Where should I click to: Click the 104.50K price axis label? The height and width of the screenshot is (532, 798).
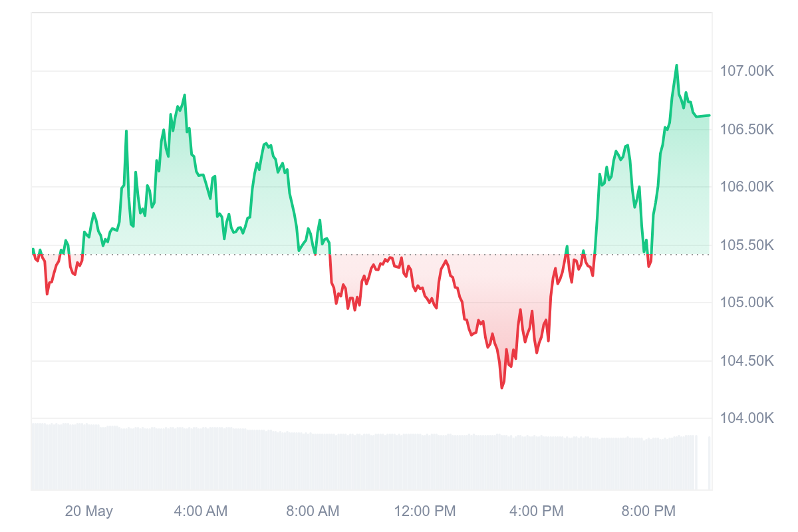[x=747, y=361]
